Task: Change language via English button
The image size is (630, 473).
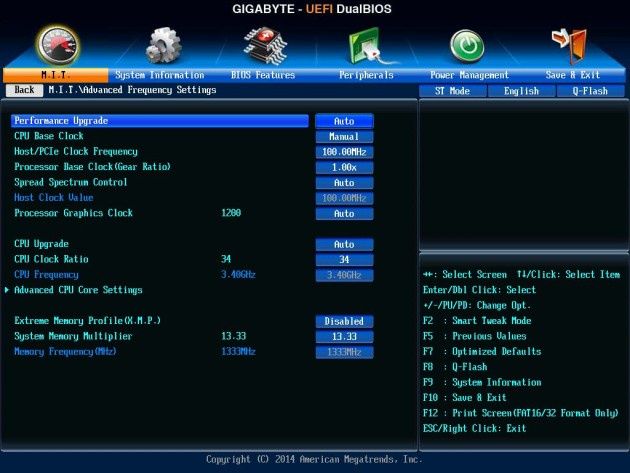Action: tap(522, 91)
